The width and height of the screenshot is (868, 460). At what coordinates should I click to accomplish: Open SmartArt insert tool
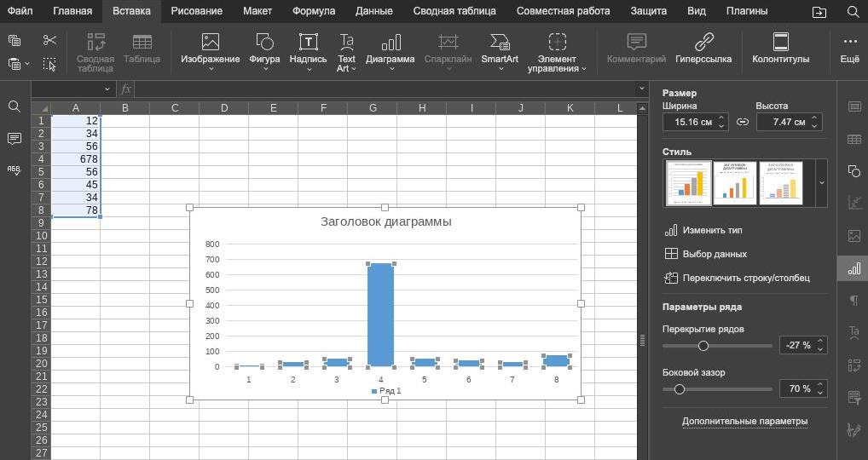pos(499,43)
